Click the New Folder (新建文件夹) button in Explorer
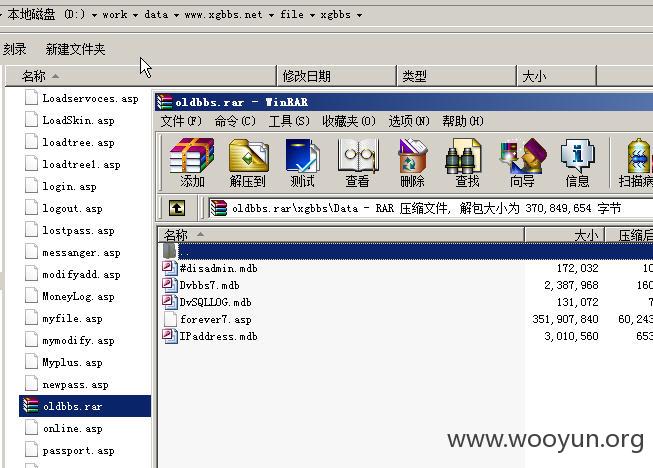653x468 pixels. [75, 49]
